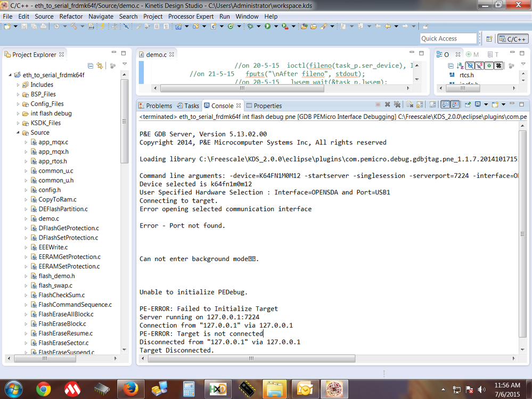The width and height of the screenshot is (532, 399).
Task: Toggle Word Wrap icon in Console toolbar
Action: [x=432, y=105]
